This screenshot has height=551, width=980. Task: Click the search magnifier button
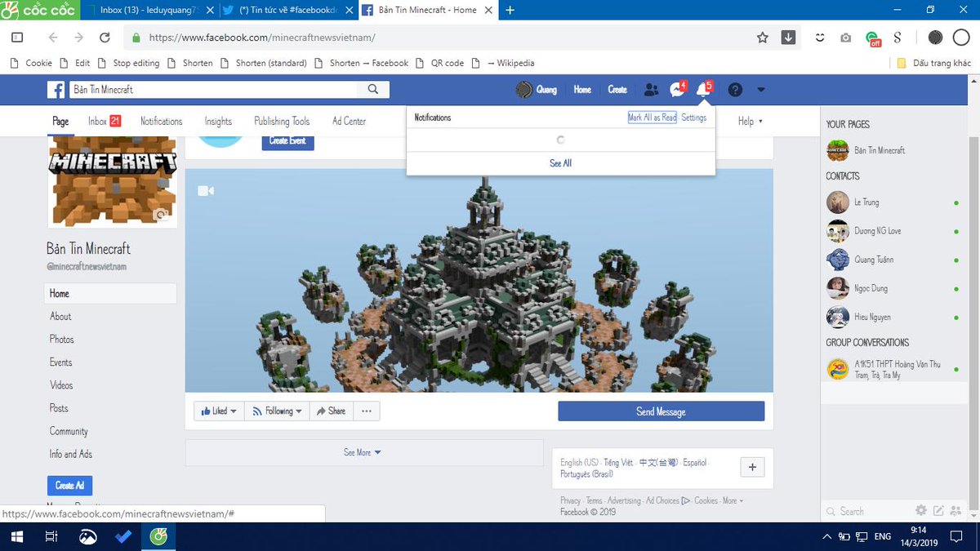coord(373,89)
